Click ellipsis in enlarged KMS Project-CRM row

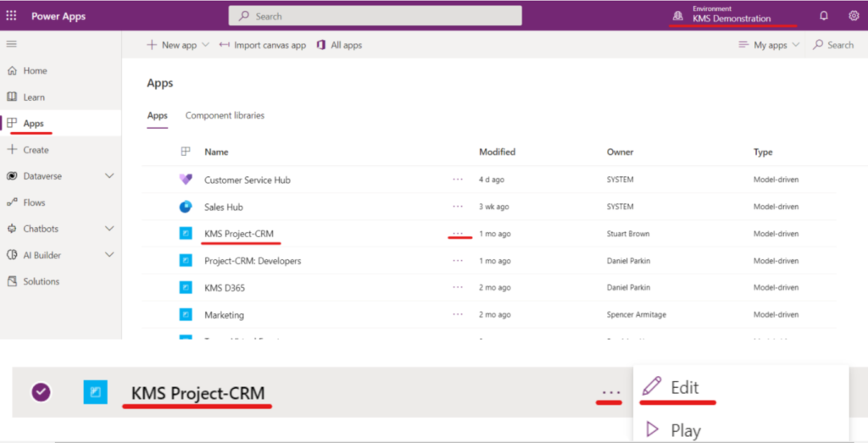[611, 393]
